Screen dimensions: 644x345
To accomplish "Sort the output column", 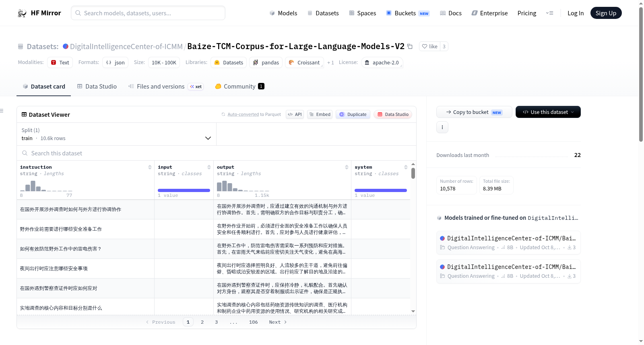I will [x=347, y=167].
